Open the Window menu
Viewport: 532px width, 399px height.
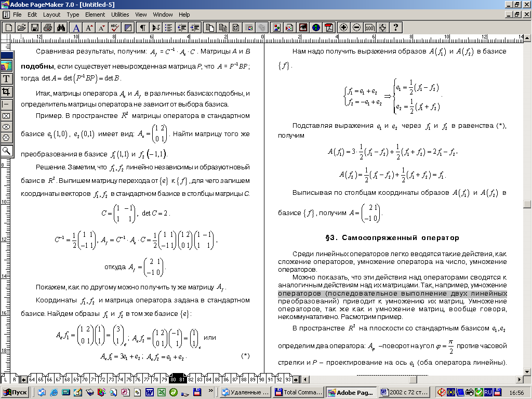click(163, 15)
